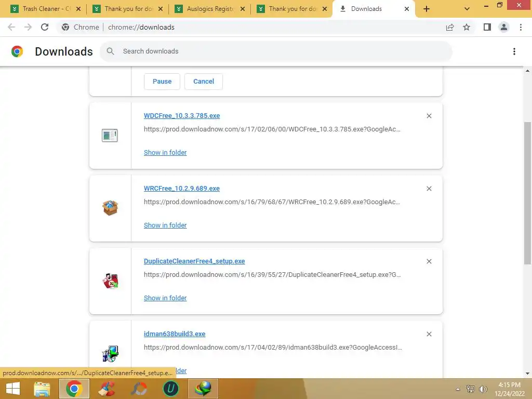
Task: Close the Auslogics Registry tab
Action: (243, 9)
